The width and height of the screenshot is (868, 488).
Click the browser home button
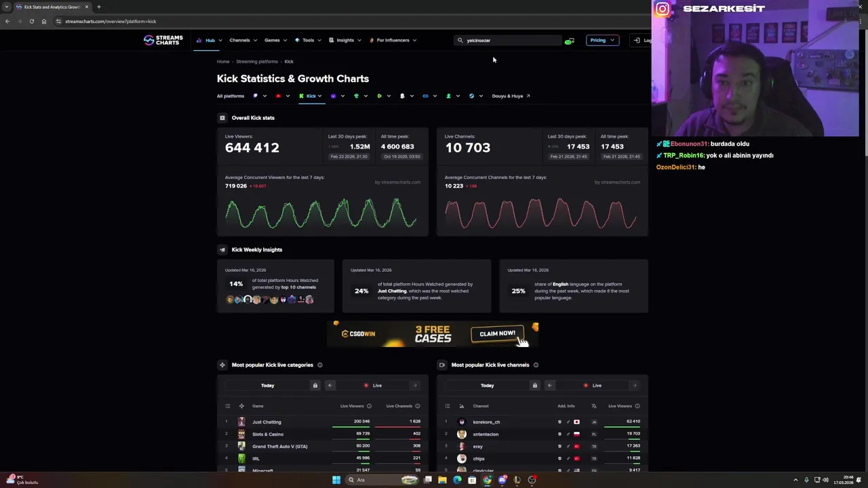point(43,21)
